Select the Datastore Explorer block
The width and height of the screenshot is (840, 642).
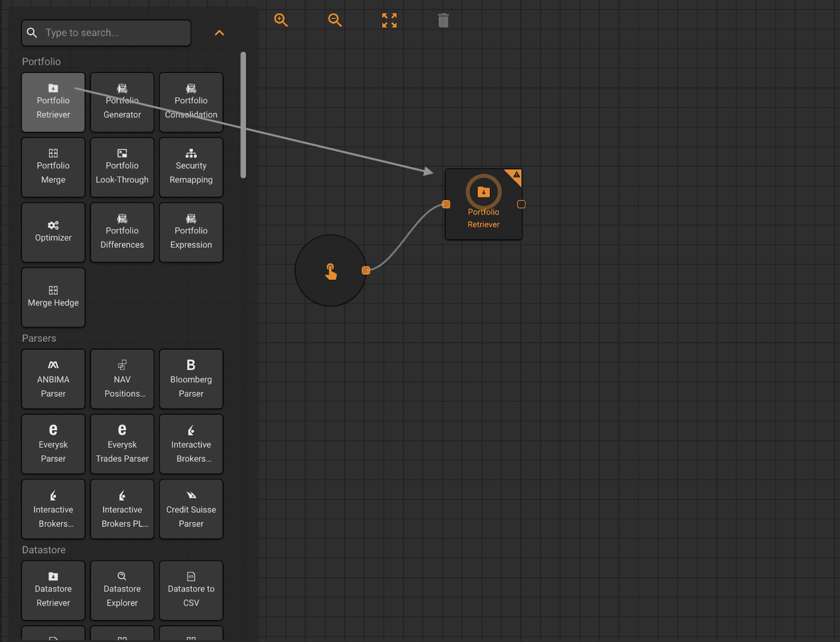click(x=122, y=591)
